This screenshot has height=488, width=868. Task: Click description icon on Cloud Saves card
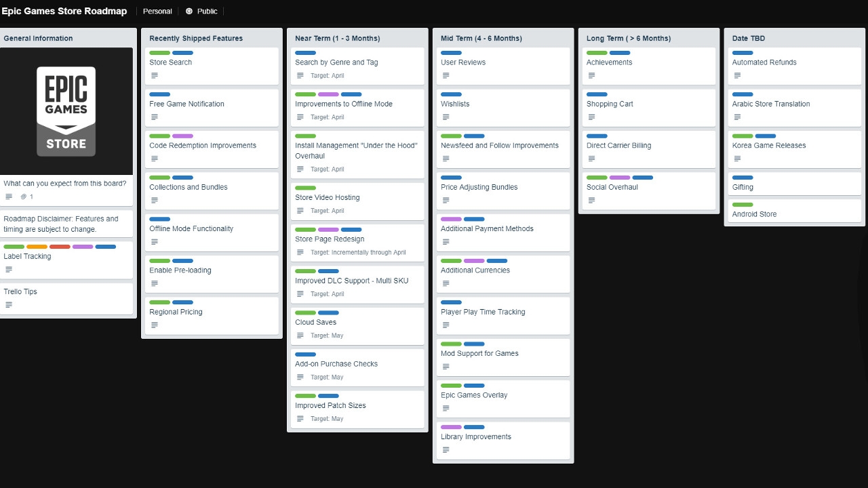[x=300, y=335]
